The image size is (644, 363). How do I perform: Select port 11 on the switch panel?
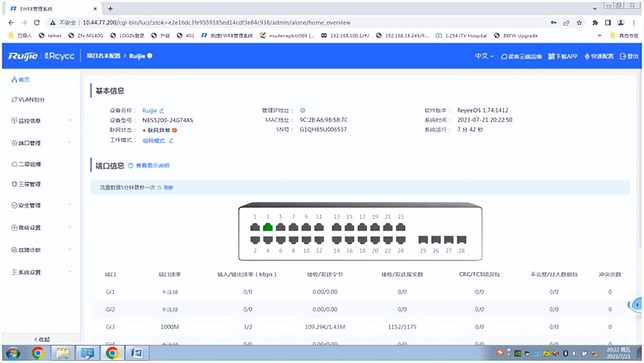tap(319, 227)
